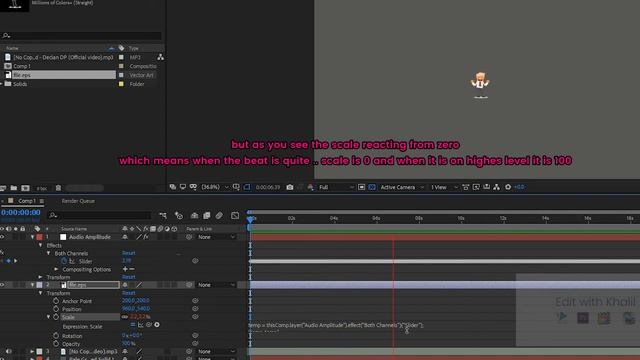Collapse the Effects group
This screenshot has width=640, height=360.
(40, 245)
